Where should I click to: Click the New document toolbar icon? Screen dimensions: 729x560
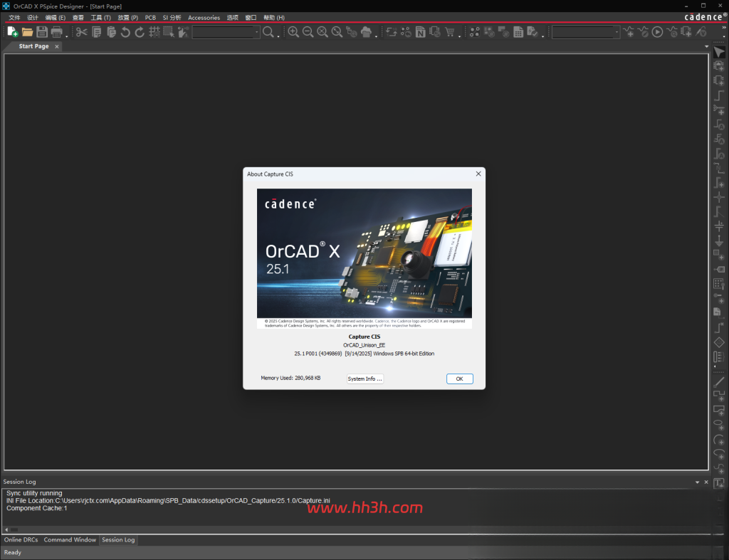coord(13,31)
